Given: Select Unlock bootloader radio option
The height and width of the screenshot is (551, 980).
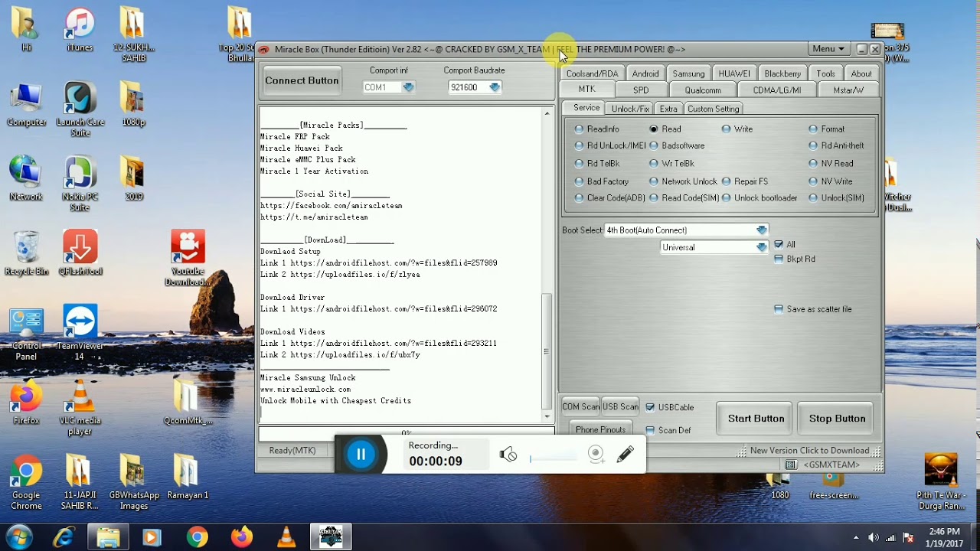Looking at the screenshot, I should coord(759,197).
